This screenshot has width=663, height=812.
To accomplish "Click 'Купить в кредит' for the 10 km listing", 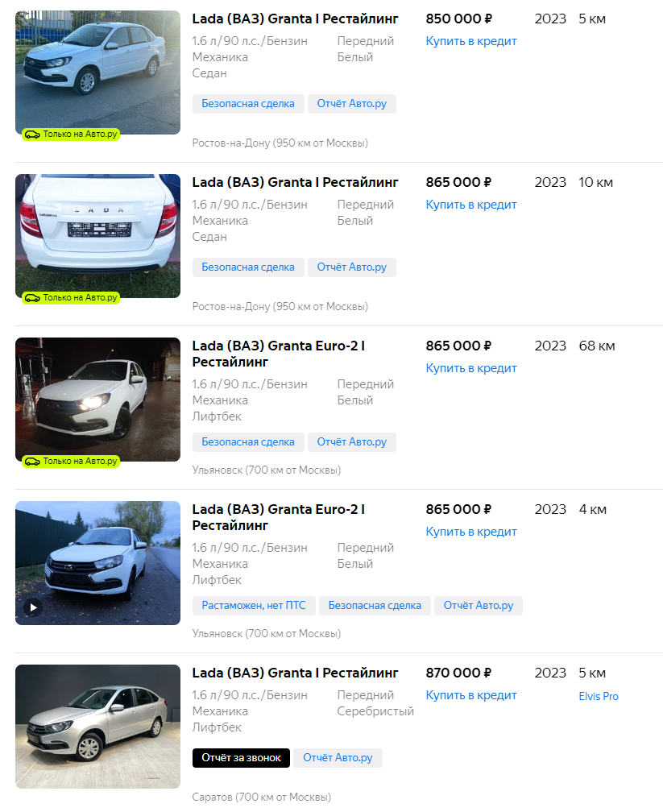I will [x=471, y=205].
